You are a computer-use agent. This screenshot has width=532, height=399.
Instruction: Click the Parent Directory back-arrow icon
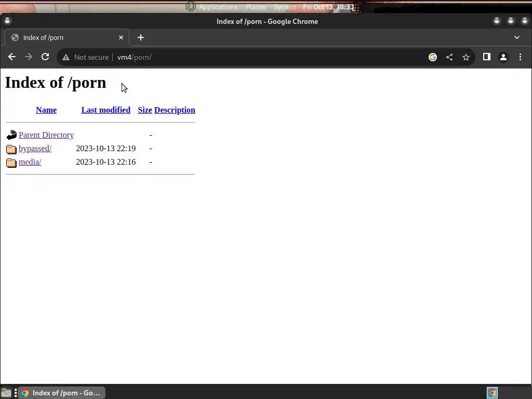11,135
